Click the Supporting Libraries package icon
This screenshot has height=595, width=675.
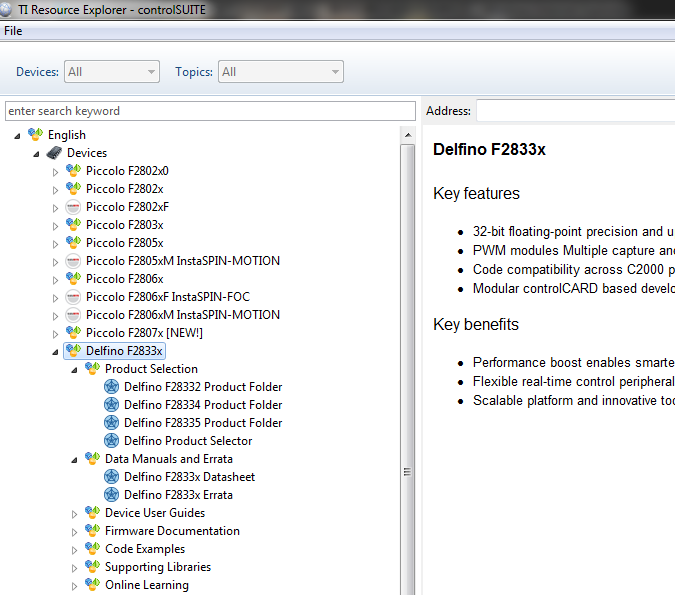click(x=92, y=567)
